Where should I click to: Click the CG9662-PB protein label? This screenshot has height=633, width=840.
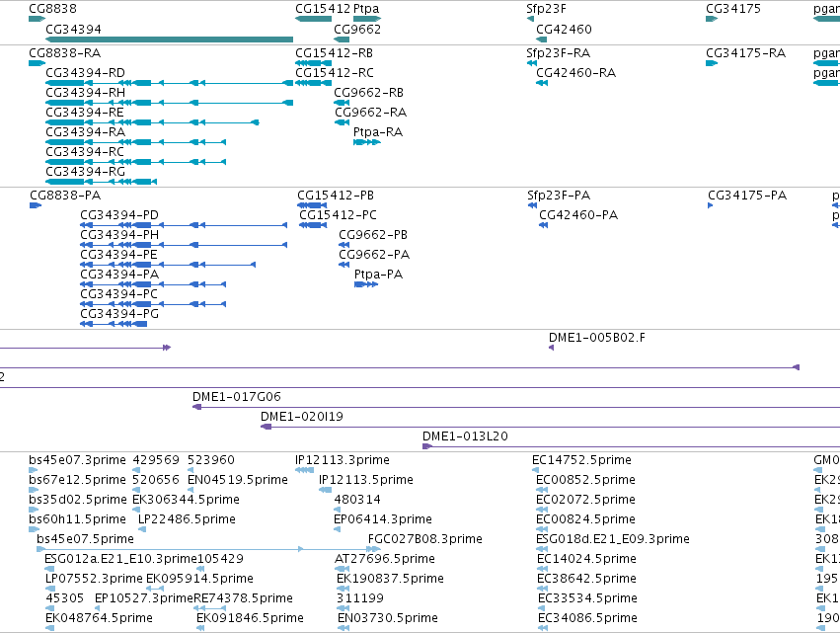click(x=373, y=235)
